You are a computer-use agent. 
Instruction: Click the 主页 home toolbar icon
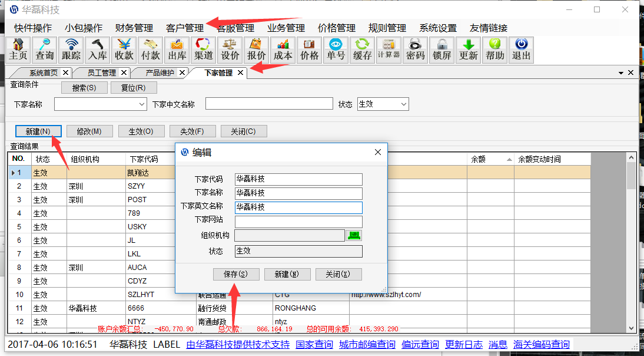pyautogui.click(x=18, y=50)
